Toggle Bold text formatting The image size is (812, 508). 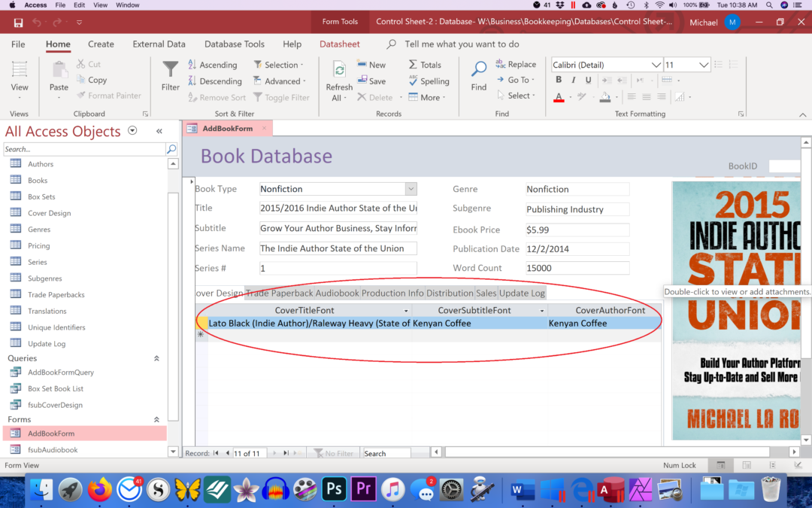pyautogui.click(x=558, y=80)
